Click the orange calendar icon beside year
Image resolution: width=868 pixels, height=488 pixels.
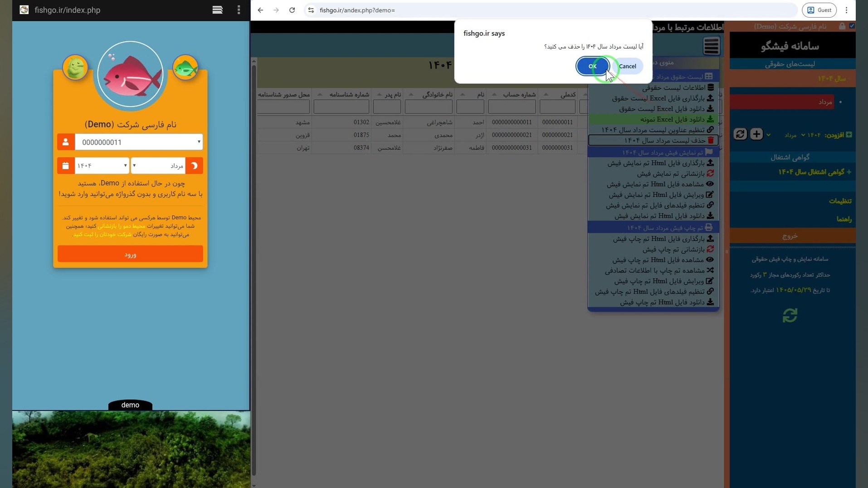point(66,165)
